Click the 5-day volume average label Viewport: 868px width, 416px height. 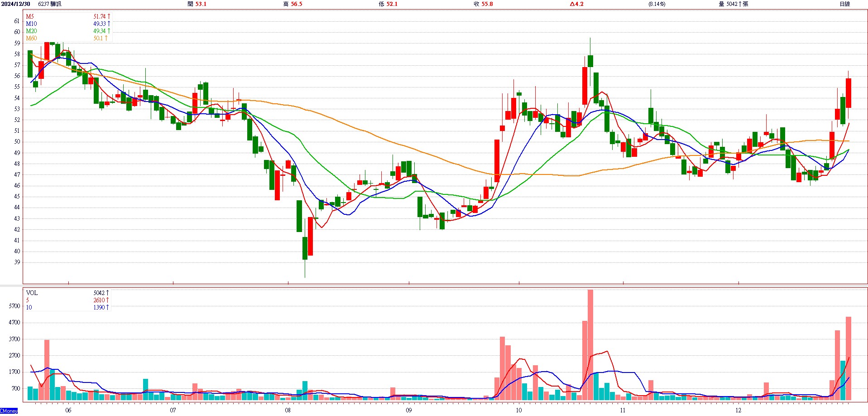tap(28, 300)
